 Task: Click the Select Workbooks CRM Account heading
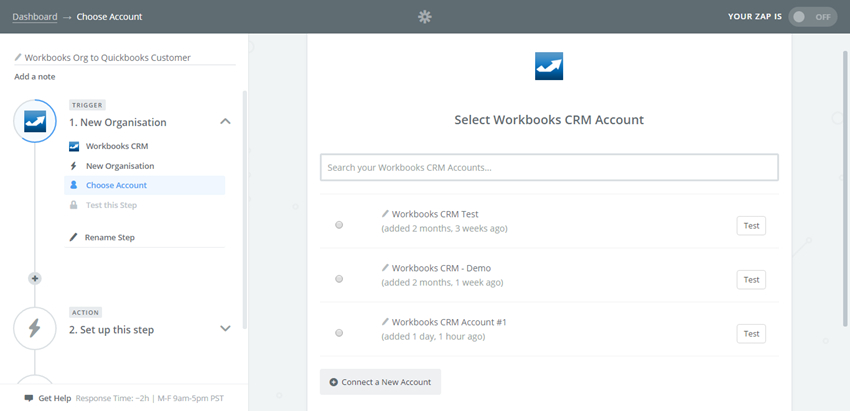[x=549, y=120]
